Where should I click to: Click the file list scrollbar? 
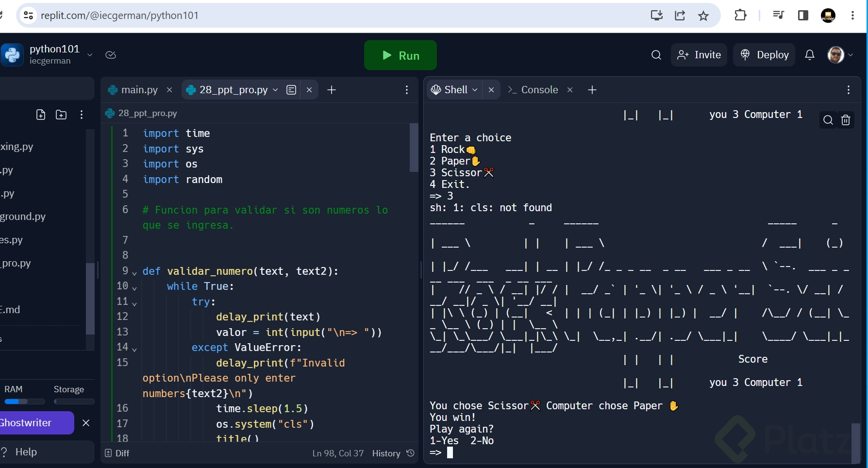(90, 298)
